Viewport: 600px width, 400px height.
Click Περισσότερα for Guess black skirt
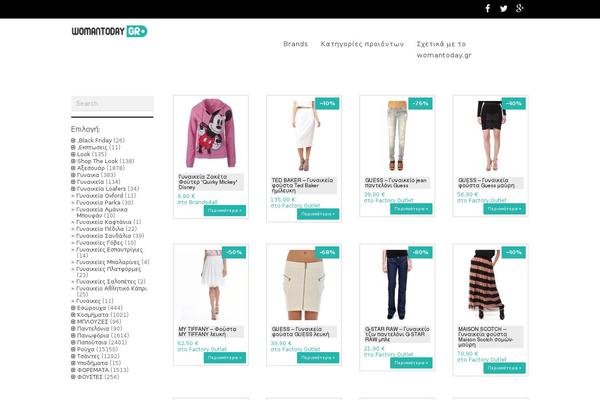[504, 209]
